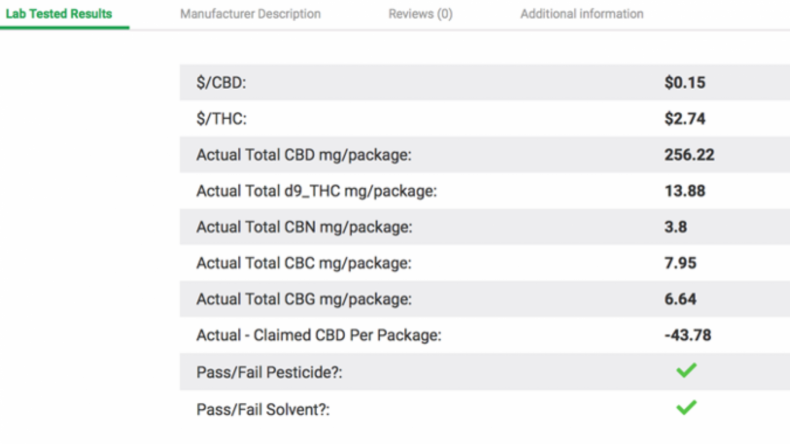Select the $/THC row label

coord(222,119)
